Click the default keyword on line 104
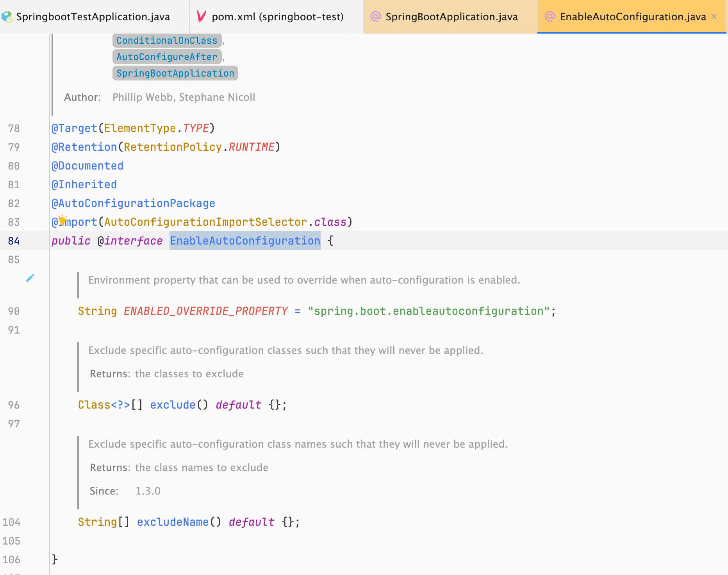Image resolution: width=728 pixels, height=575 pixels. point(252,522)
